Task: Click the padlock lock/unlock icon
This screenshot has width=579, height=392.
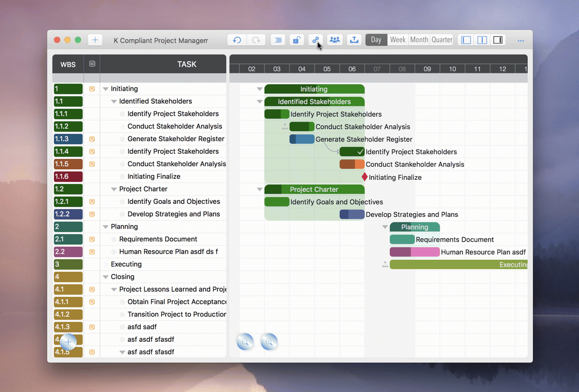Action: point(296,40)
